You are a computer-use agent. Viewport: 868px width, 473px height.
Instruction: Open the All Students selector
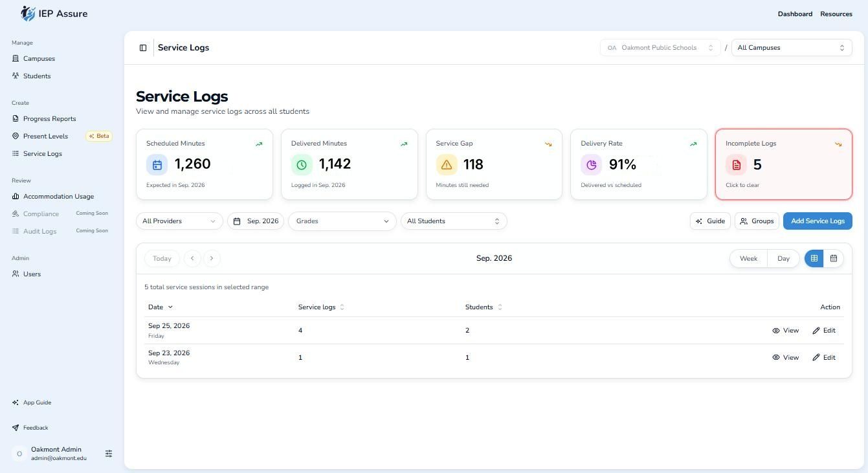click(454, 221)
